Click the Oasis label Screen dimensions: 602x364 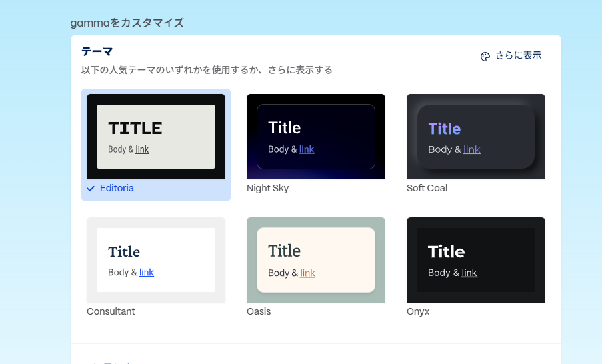coord(259,311)
